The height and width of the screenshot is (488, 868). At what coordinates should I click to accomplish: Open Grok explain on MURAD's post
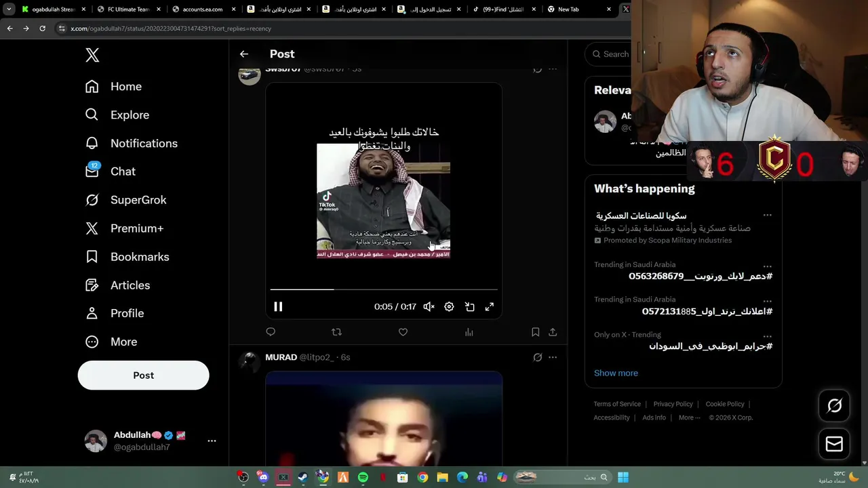click(538, 357)
